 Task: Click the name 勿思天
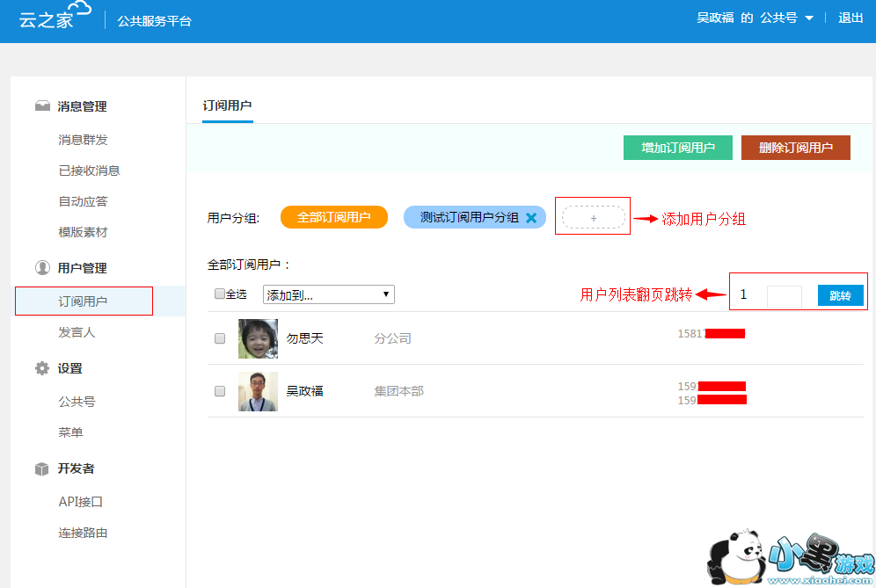point(305,338)
